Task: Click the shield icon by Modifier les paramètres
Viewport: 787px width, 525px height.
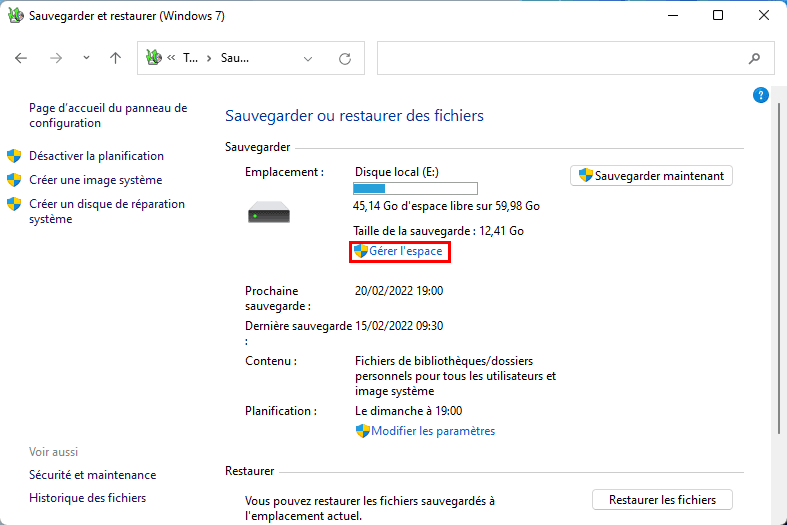Action: coord(362,431)
